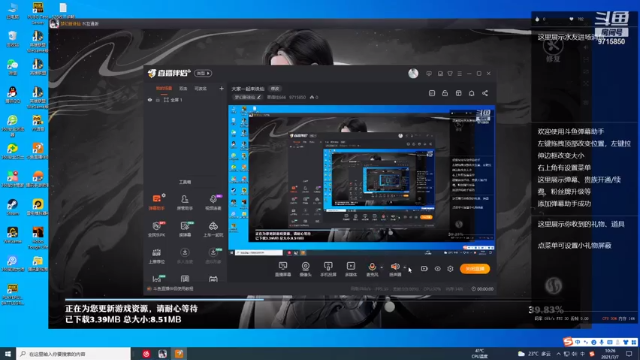Expand the microphone options arrow
Screen dimensions: 640x360
[382, 267]
